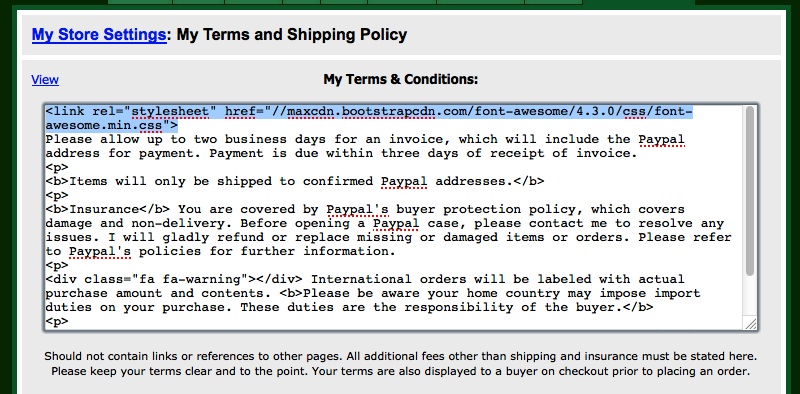Click the 'Should not contain links' help note

point(401,363)
